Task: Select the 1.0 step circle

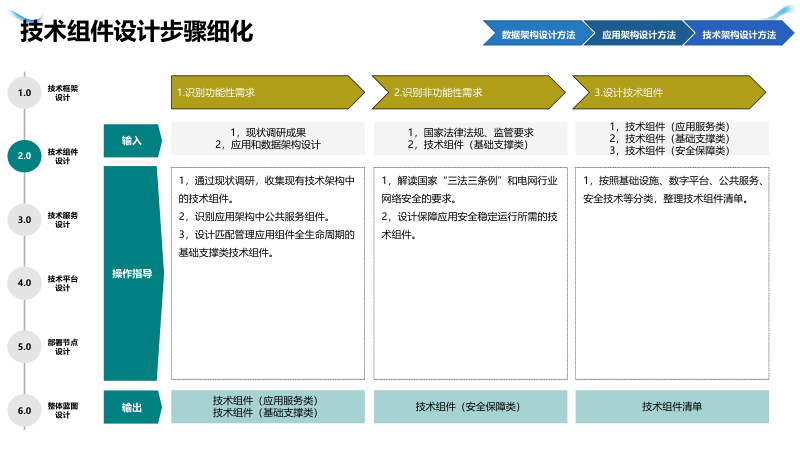Action: 24,92
